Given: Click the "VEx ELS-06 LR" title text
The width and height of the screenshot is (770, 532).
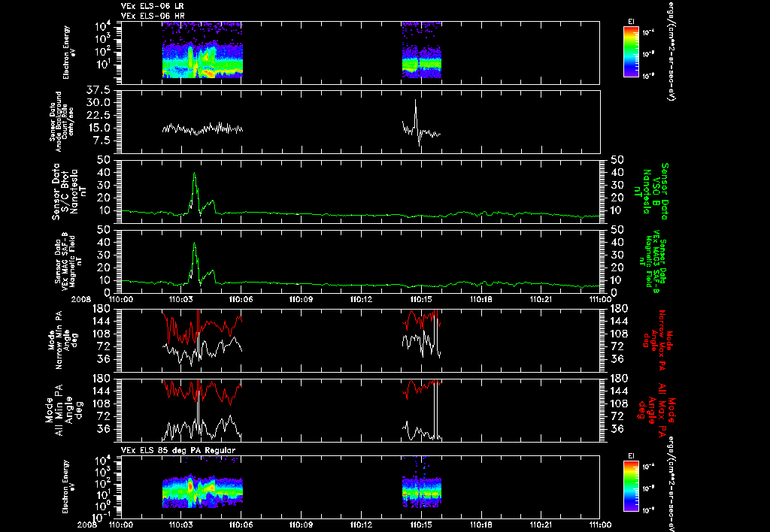Looking at the screenshot, I should click(152, 6).
